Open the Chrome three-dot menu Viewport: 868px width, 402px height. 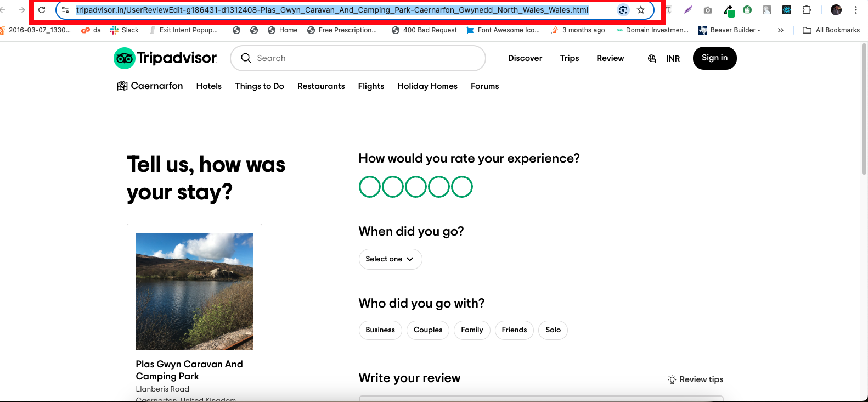click(x=855, y=10)
